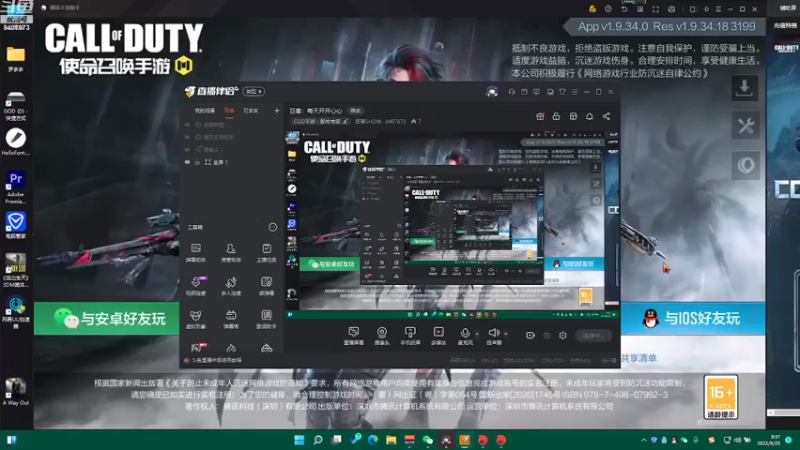800x450 pixels.
Task: Open Windows Start menu on taskbar
Action: click(x=299, y=440)
